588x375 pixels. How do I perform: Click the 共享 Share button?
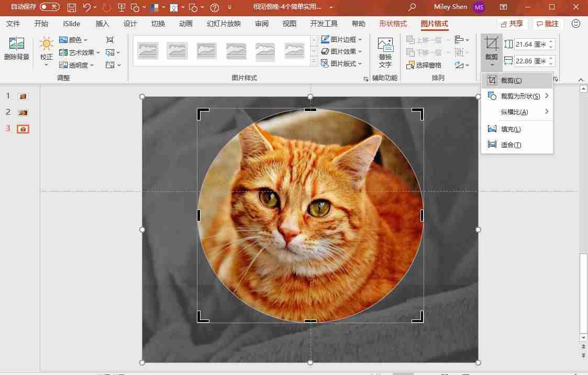512,24
